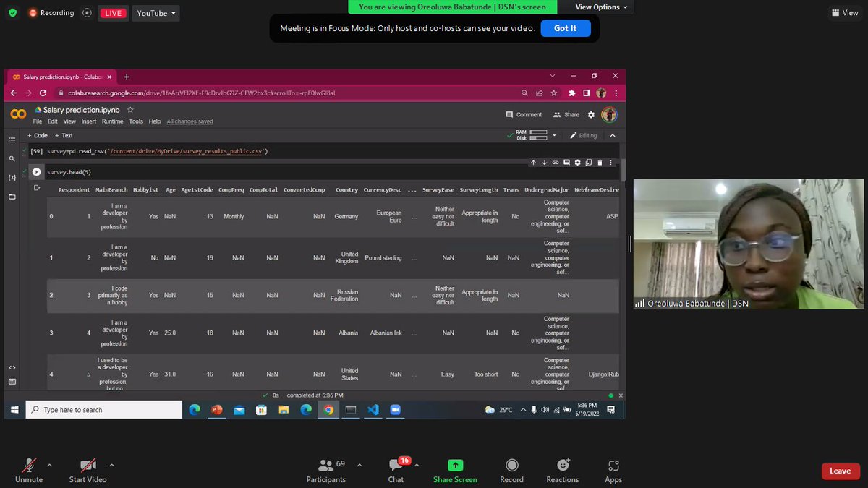868x488 pixels.
Task: Toggle Colab Editing mode button
Action: (x=583, y=135)
